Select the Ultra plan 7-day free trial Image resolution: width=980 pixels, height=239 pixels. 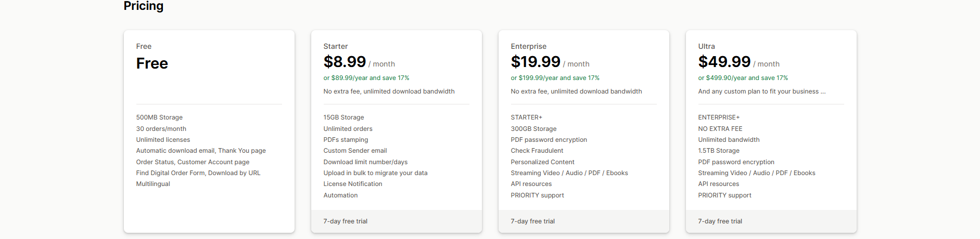[720, 221]
